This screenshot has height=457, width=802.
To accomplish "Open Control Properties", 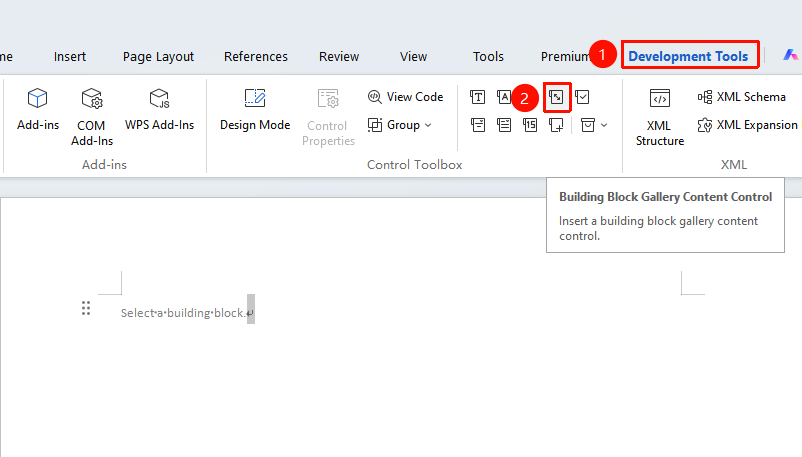I will [x=328, y=117].
